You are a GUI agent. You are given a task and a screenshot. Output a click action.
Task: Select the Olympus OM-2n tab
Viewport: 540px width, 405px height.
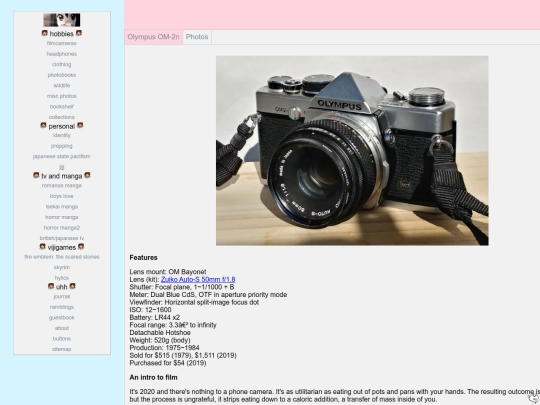click(154, 37)
